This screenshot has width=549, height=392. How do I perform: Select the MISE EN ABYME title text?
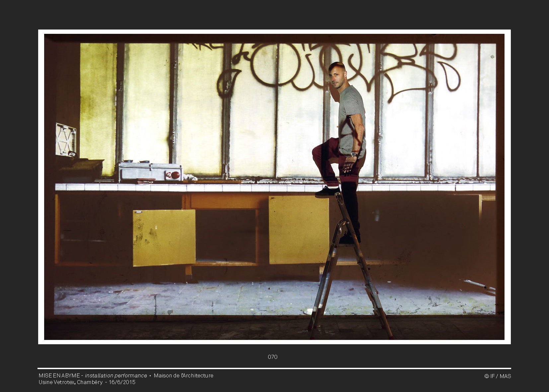click(59, 375)
